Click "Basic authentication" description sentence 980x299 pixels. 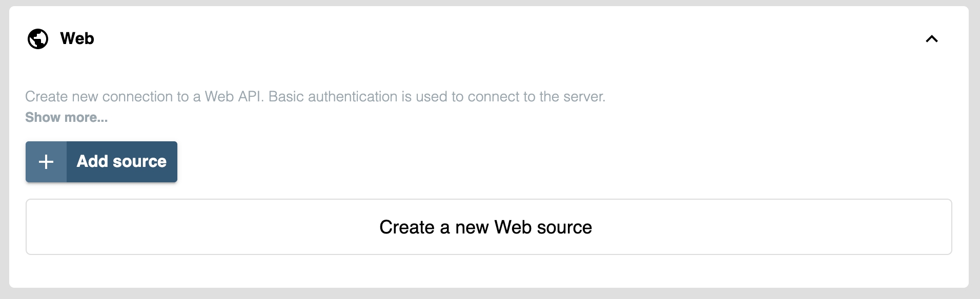(436, 96)
